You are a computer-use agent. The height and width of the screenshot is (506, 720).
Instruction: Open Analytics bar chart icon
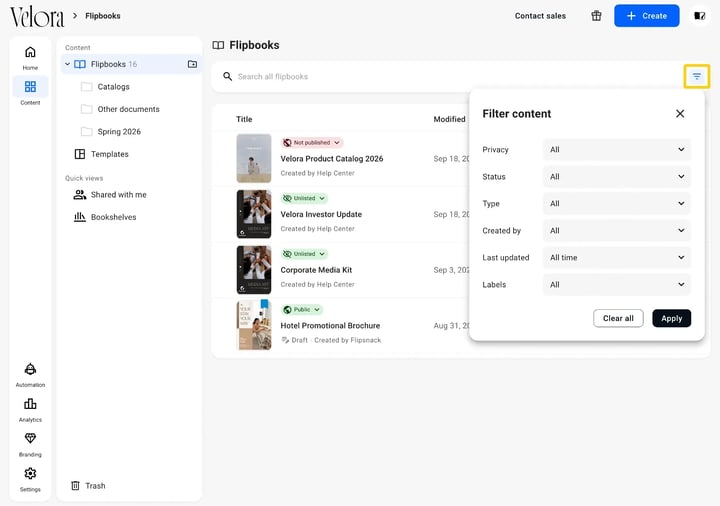pyautogui.click(x=30, y=404)
